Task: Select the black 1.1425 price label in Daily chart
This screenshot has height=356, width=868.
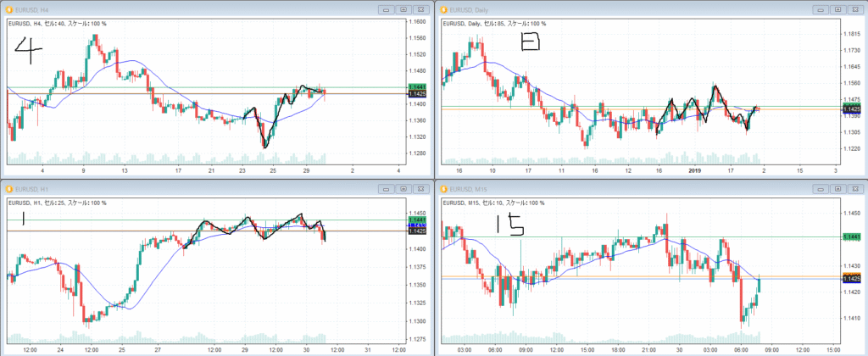Action: tap(850, 109)
